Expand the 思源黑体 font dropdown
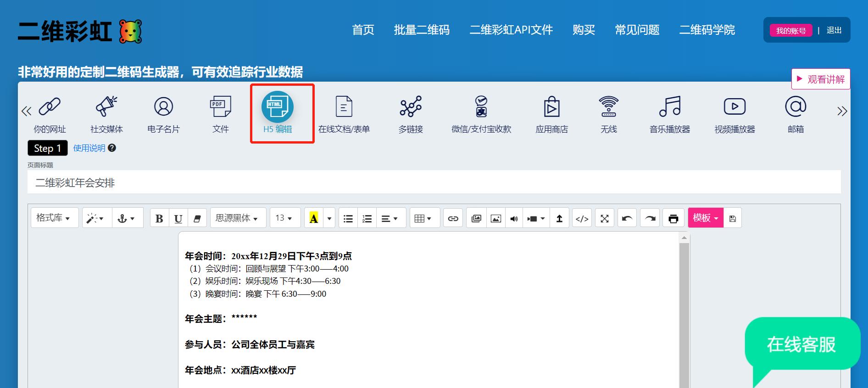 237,218
